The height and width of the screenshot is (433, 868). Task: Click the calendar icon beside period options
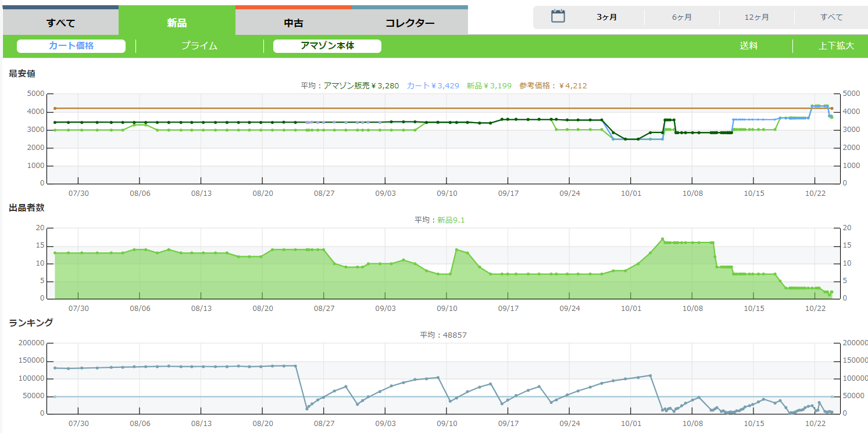pyautogui.click(x=558, y=16)
